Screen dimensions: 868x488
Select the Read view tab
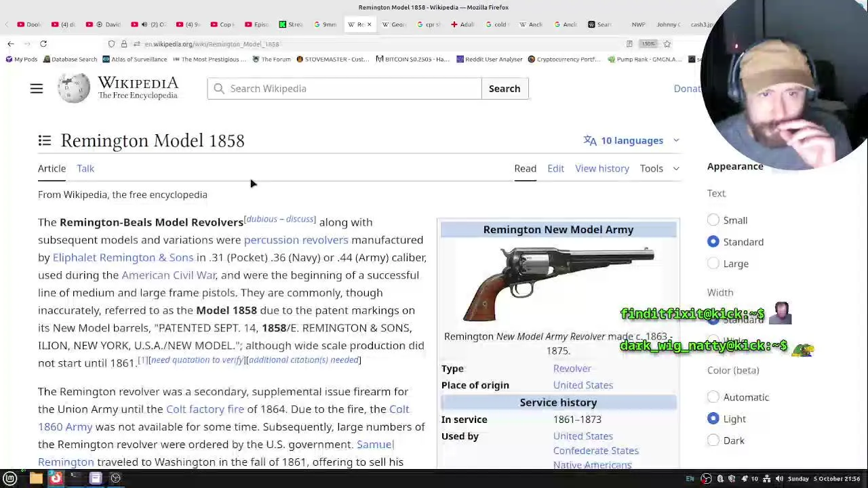525,168
